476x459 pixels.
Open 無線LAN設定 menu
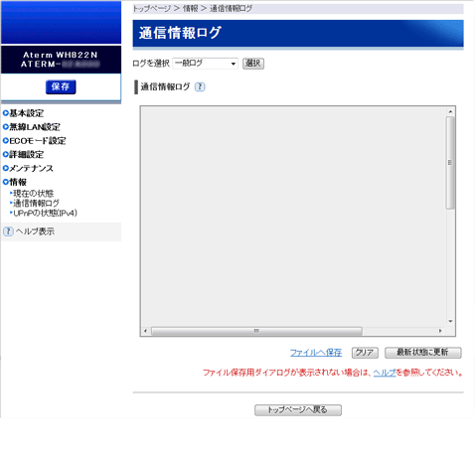click(35, 127)
